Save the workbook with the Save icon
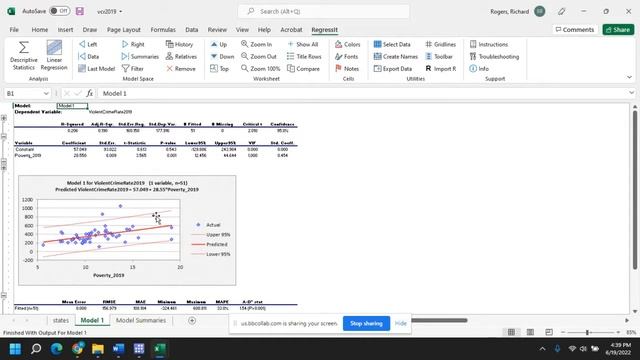This screenshot has height=360, width=640. coord(80,11)
